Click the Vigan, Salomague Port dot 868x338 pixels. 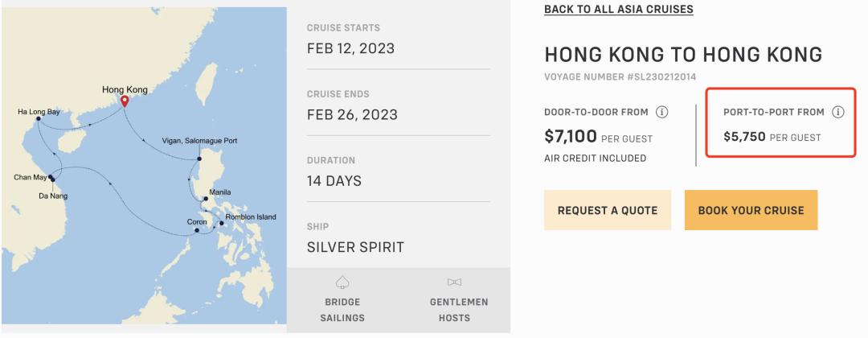[199, 159]
